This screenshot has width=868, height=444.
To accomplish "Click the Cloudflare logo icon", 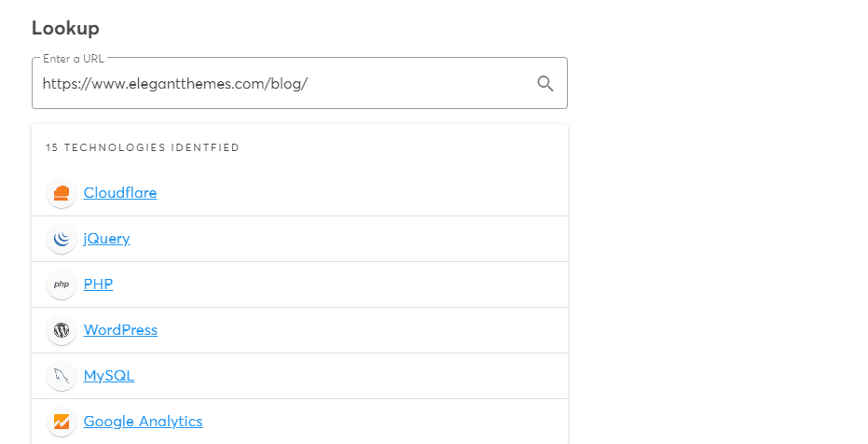I will (x=62, y=194).
